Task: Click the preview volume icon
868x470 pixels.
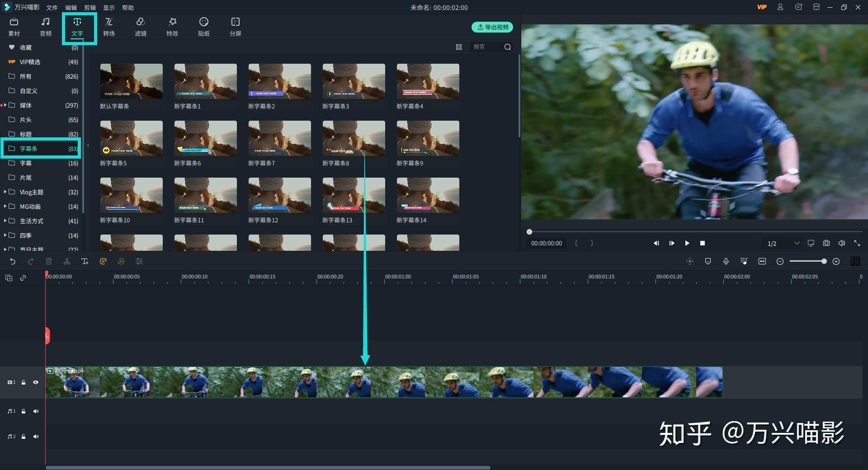Action: click(842, 243)
